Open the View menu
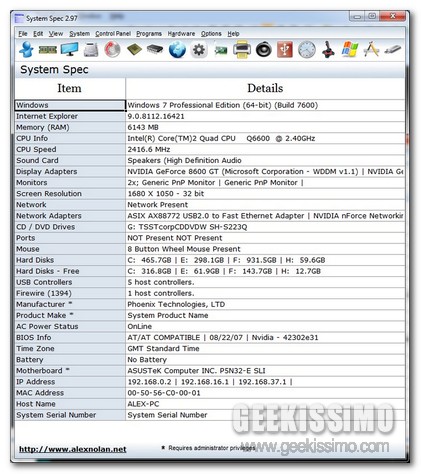Image resolution: width=421 pixels, height=474 pixels. 56,34
